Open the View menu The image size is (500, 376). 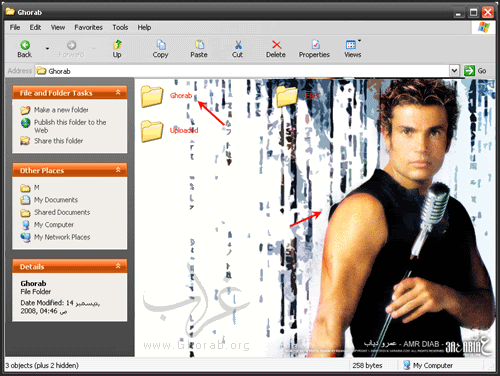(x=58, y=27)
